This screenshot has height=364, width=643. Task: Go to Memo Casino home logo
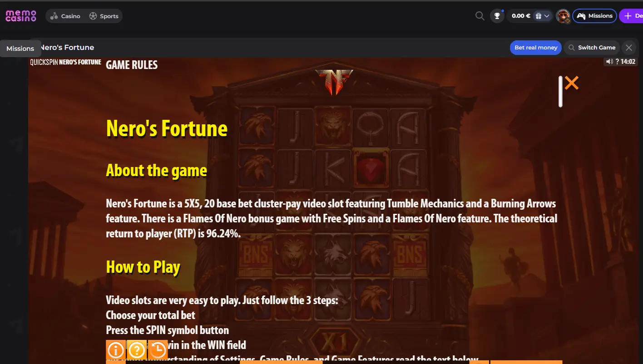(x=21, y=15)
